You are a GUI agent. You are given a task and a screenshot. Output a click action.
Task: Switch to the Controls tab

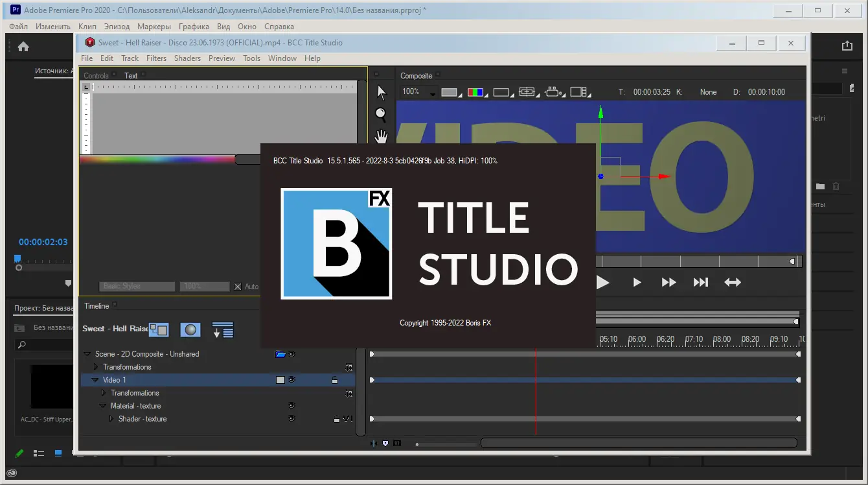[x=97, y=76]
